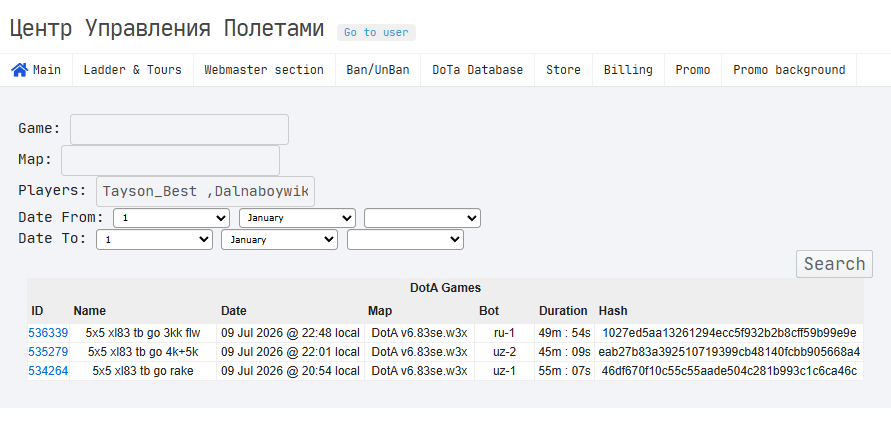Click the hash starting with 1027ed5aa
This screenshot has width=891, height=448.
[x=729, y=333]
